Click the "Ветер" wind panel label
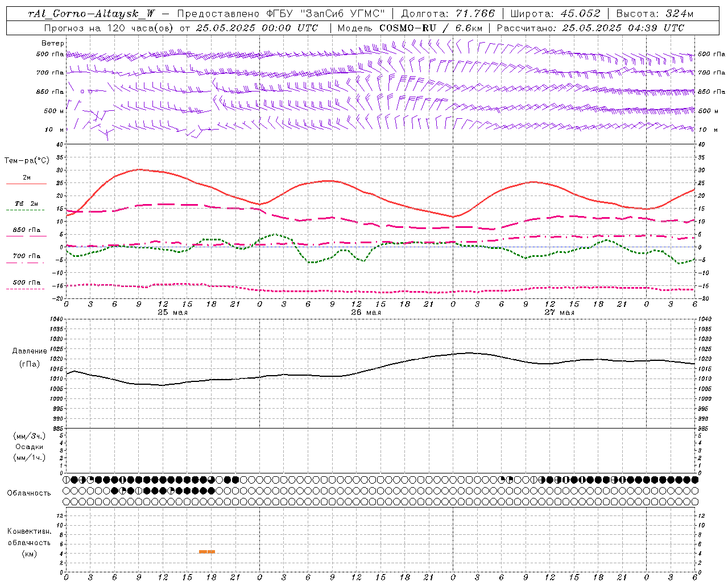Image resolution: width=728 pixels, height=582 pixels. (53, 43)
